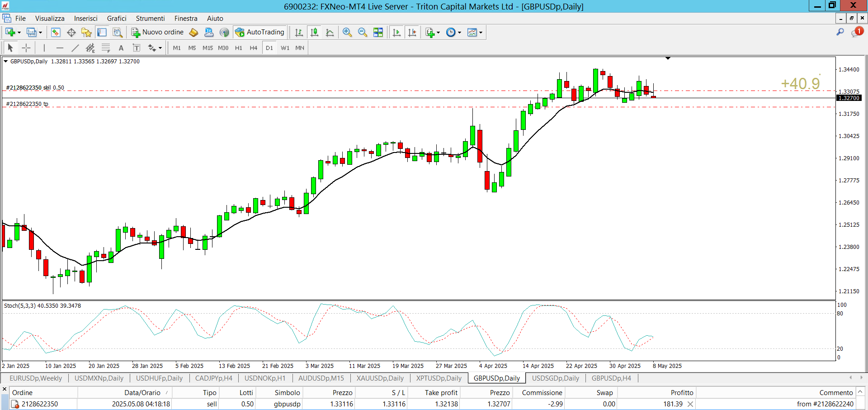Viewport: 868px width, 410px height.
Task: Open the MQL5 community chat icon
Action: tap(209, 32)
